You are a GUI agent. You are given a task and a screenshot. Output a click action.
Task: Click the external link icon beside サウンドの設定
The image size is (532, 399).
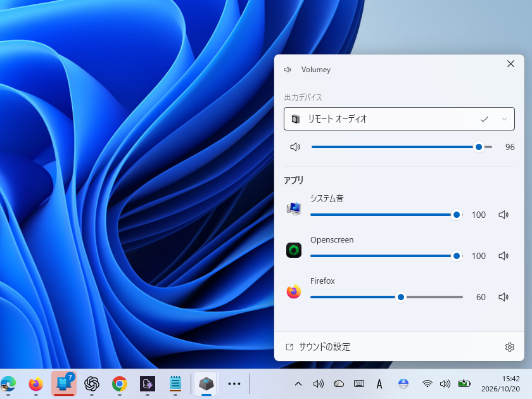289,347
